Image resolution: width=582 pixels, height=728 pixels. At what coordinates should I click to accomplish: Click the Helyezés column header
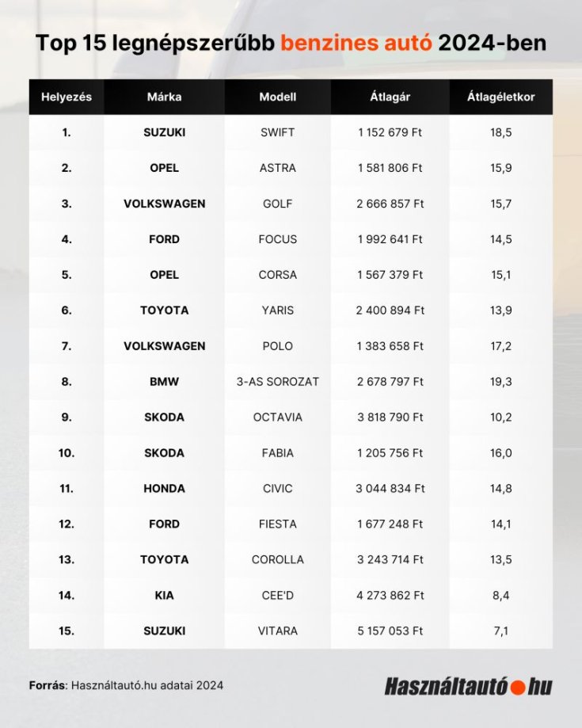[67, 97]
